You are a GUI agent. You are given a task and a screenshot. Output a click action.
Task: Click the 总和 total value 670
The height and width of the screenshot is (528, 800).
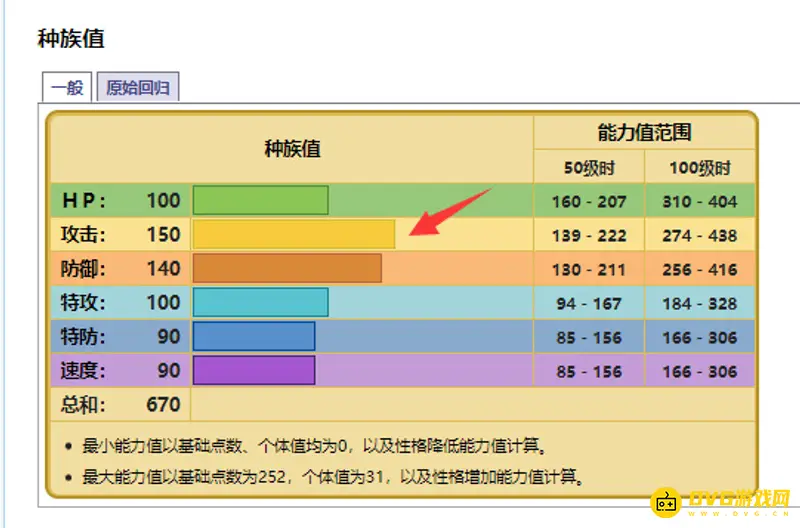click(162, 404)
